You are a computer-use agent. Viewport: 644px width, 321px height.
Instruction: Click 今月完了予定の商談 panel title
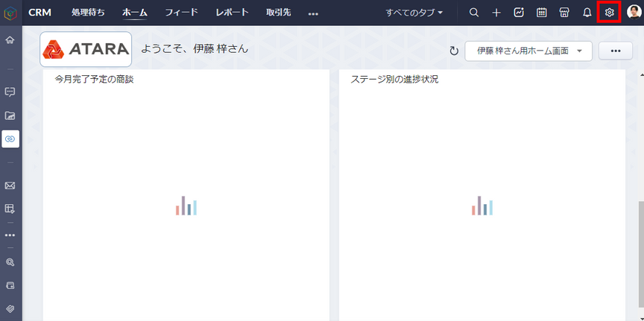coord(95,80)
